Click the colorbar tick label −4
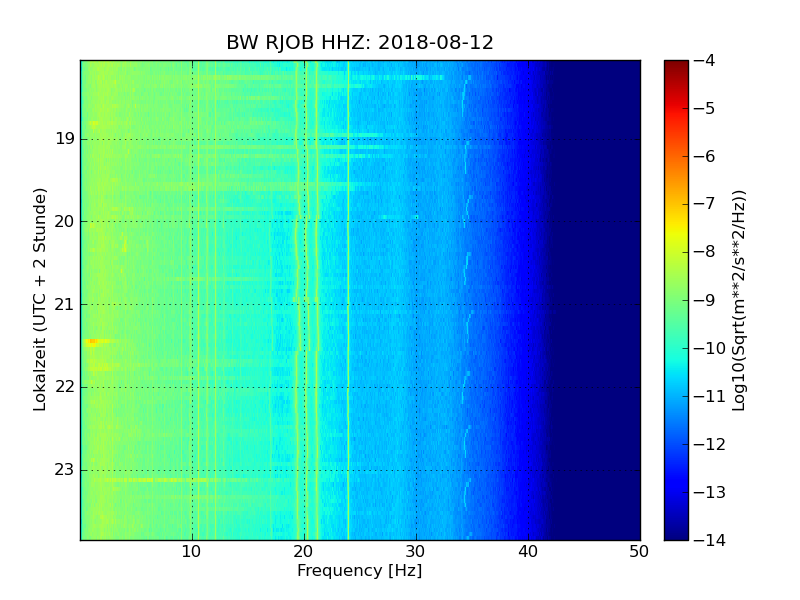800x600 pixels. (x=705, y=61)
